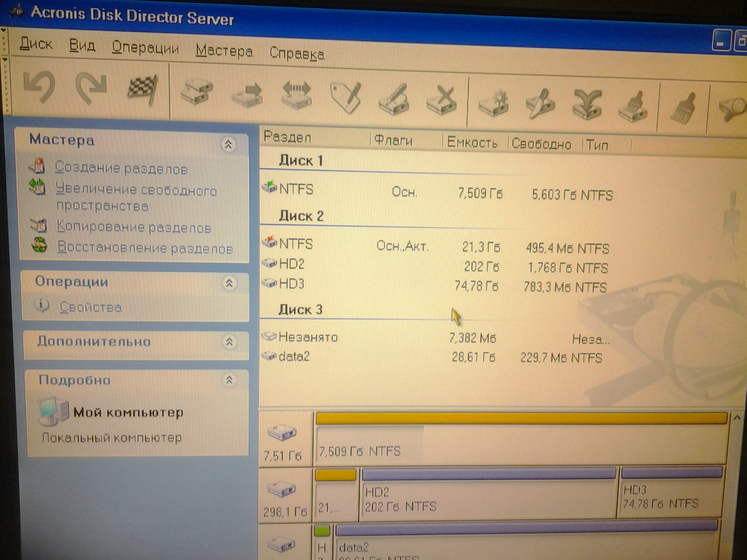Screen dimensions: 747x560
Task: Click the Format partition pen icon
Action: pos(394,100)
